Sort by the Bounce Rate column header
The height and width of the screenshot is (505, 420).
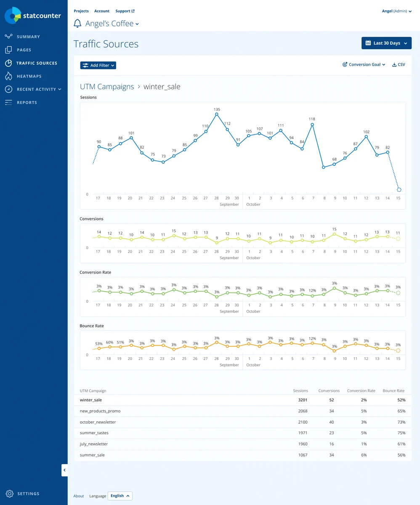393,391
